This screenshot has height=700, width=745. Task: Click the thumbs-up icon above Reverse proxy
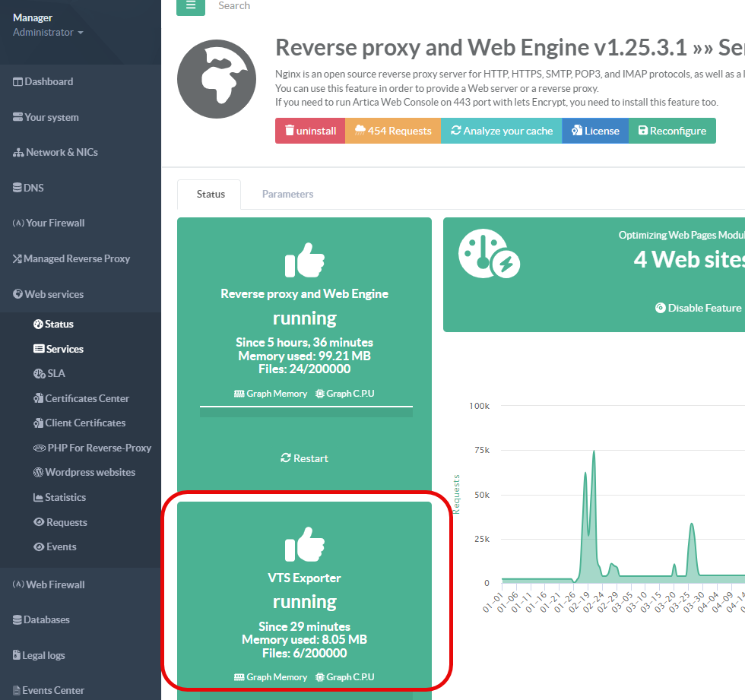pos(304,261)
